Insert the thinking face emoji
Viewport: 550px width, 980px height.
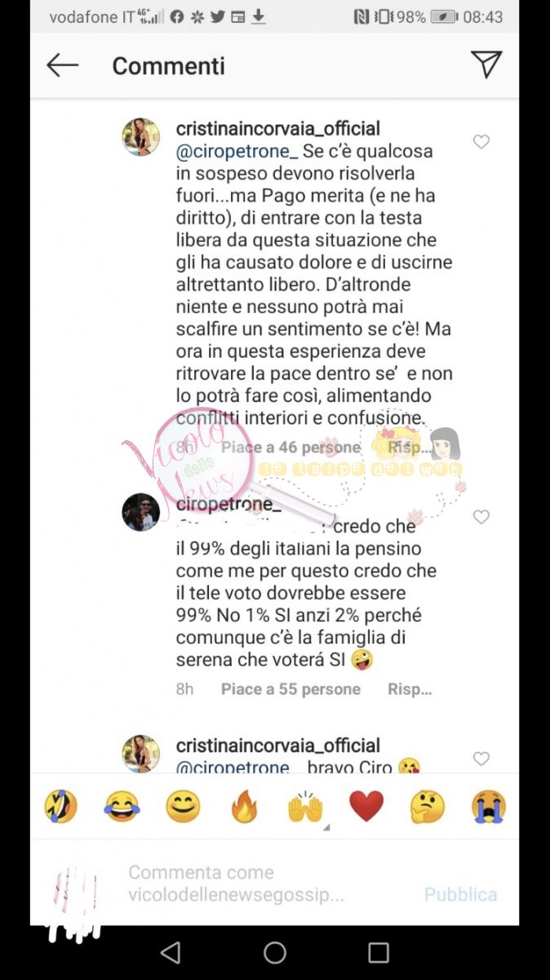tap(428, 807)
